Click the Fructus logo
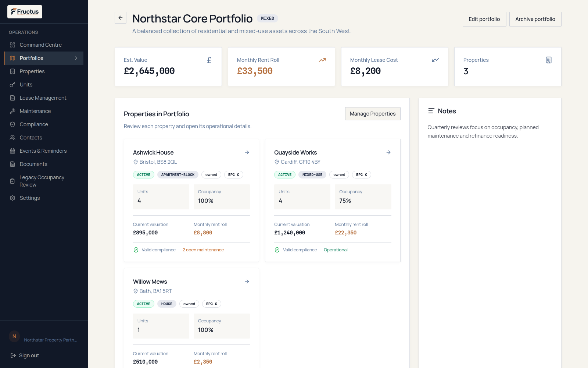 tap(25, 12)
